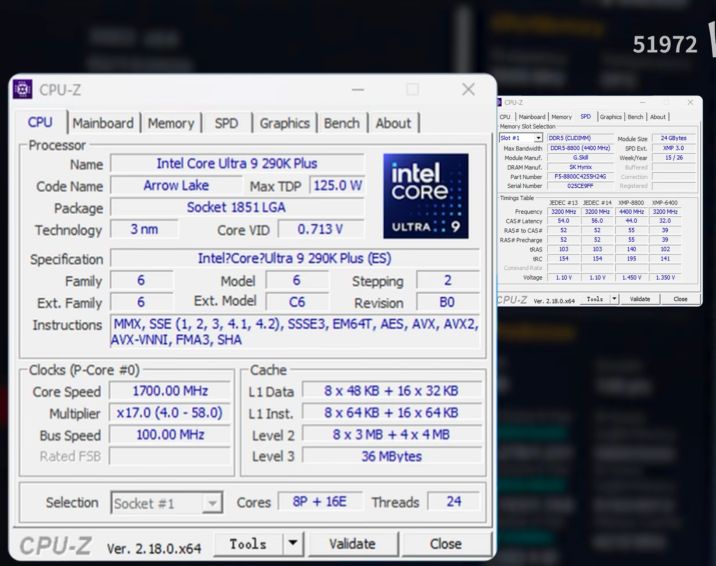Viewport: 716px width, 566px height.
Task: Open the Bench tab in the main window
Action: 342,123
